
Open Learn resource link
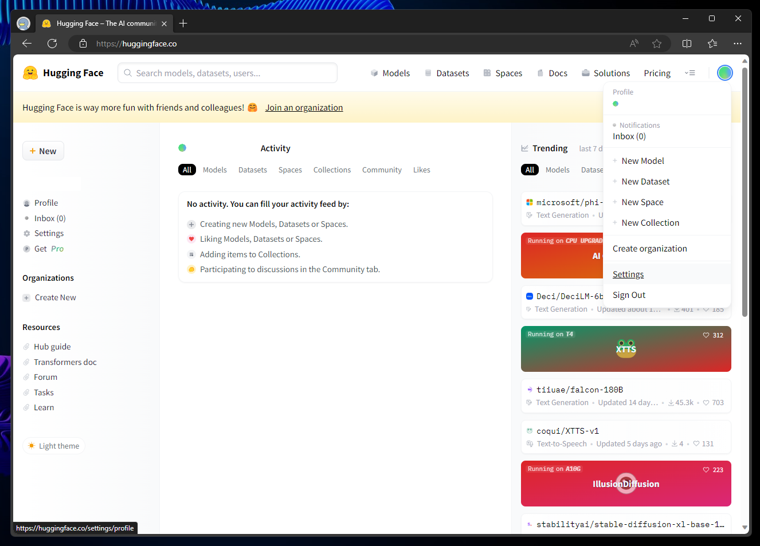(38, 407)
